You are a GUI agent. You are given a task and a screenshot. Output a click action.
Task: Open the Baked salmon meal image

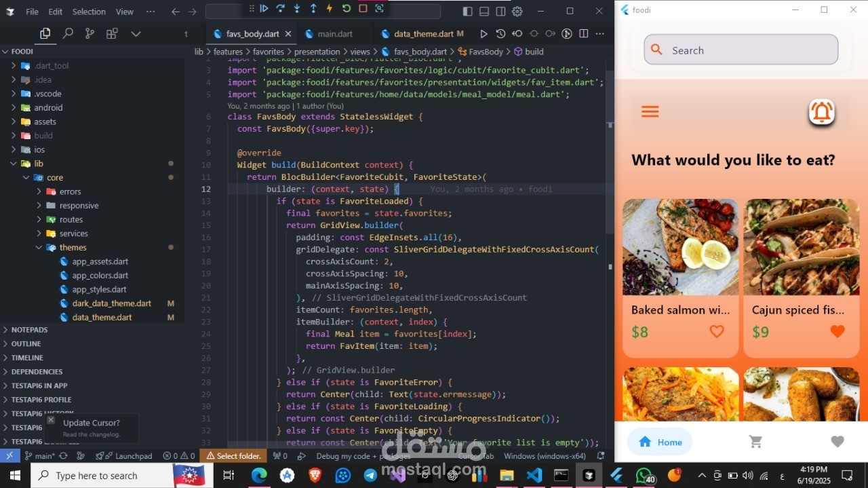pyautogui.click(x=681, y=247)
